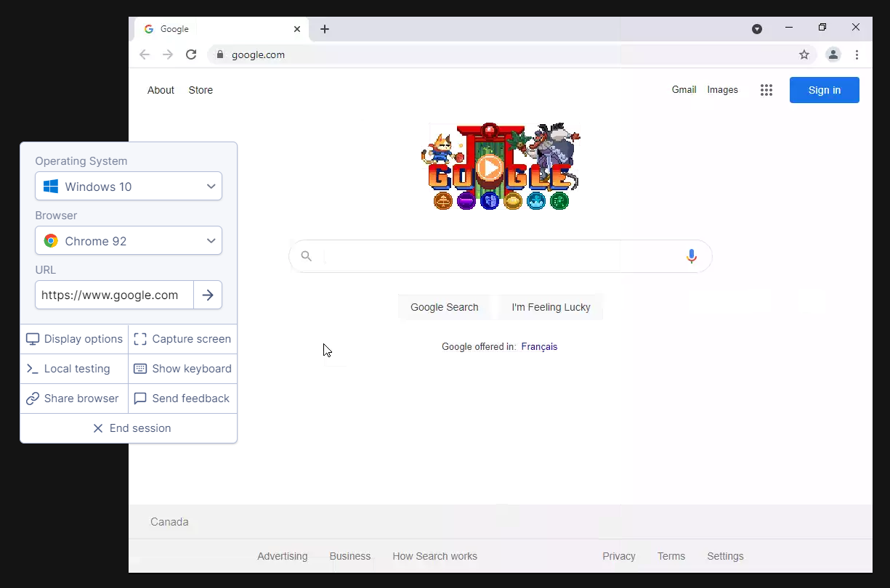Image resolution: width=890 pixels, height=588 pixels.
Task: Open a new tab with plus icon
Action: [325, 29]
